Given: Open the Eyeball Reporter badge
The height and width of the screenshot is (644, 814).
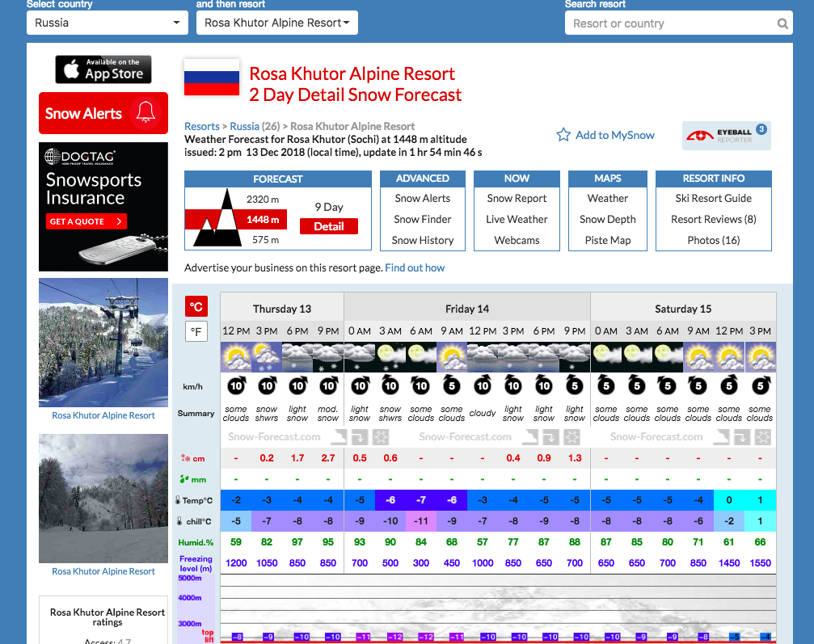Looking at the screenshot, I should (x=726, y=136).
